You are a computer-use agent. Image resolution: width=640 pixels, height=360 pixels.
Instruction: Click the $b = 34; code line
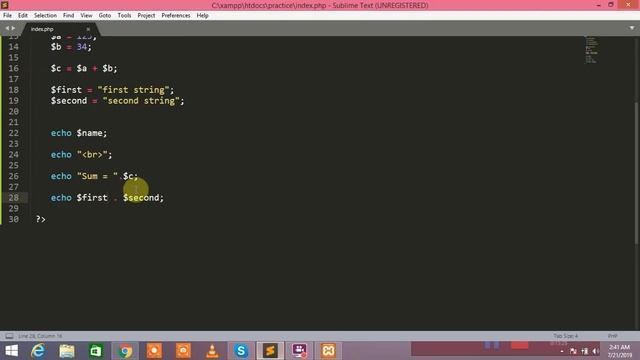click(x=71, y=47)
